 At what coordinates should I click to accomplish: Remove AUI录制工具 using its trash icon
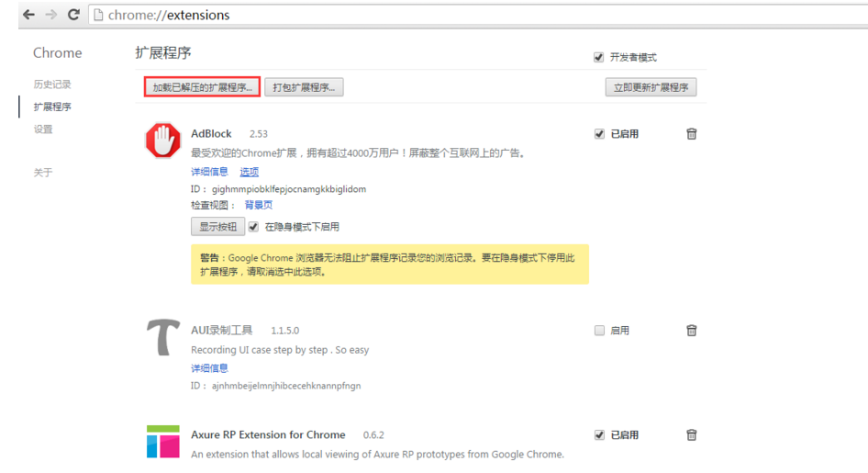pyautogui.click(x=692, y=330)
